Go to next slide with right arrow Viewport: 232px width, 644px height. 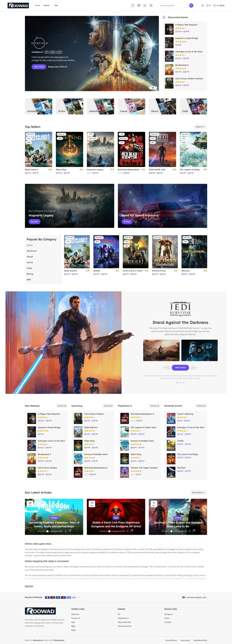coord(156,53)
